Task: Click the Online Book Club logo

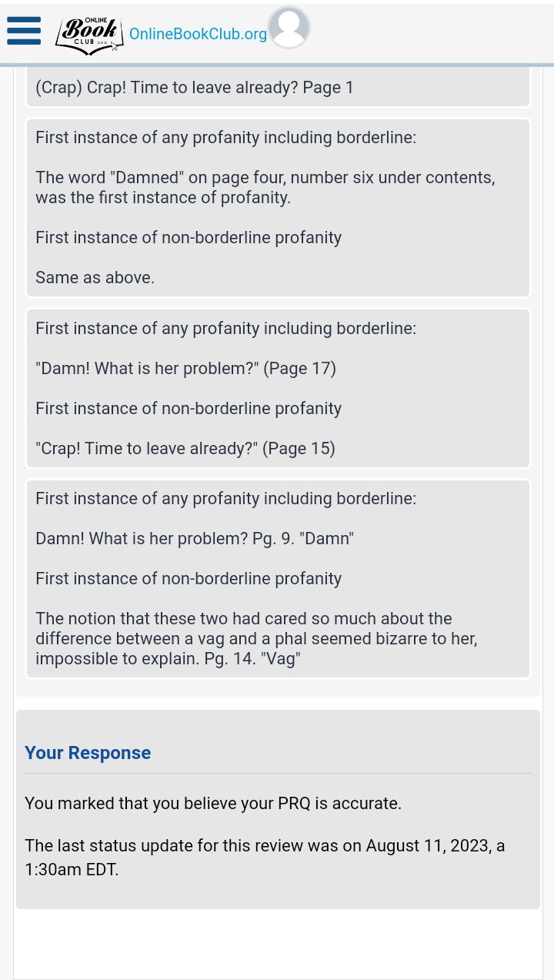Action: tap(89, 35)
